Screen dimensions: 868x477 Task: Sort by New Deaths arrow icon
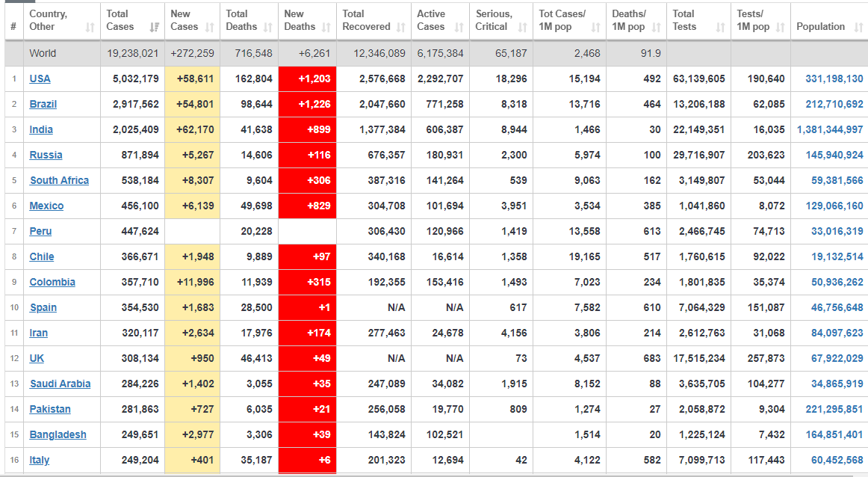click(x=326, y=27)
